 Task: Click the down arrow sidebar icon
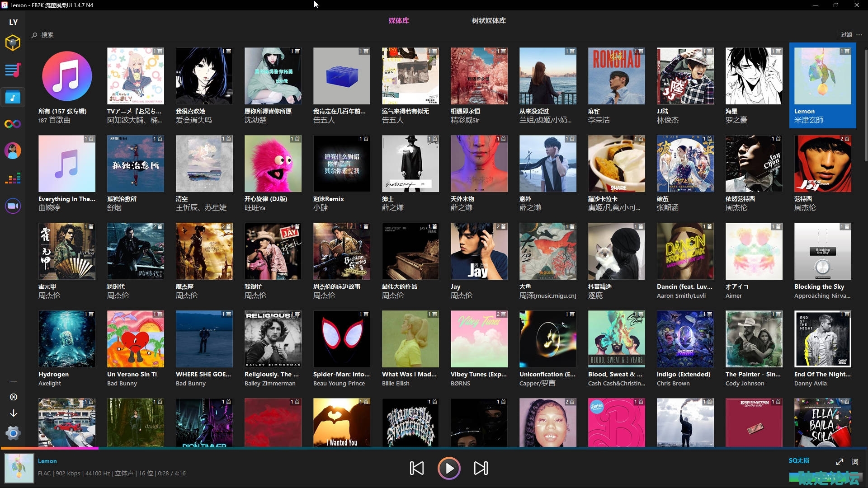pos(14,413)
